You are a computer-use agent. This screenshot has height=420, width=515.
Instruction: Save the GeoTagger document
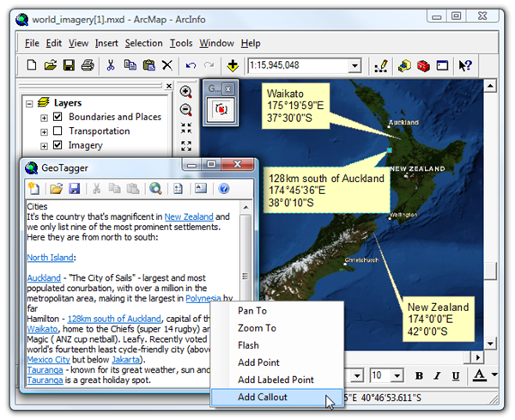(x=75, y=189)
